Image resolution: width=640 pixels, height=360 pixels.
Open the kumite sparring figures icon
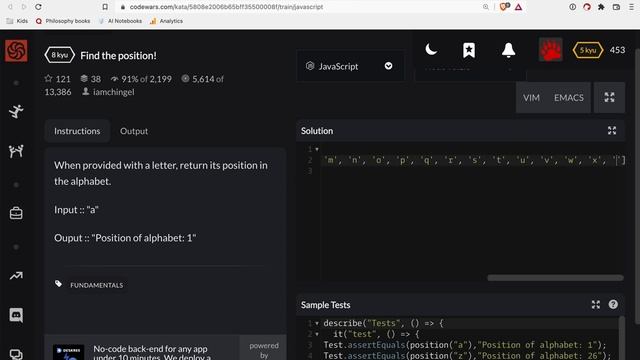16,151
